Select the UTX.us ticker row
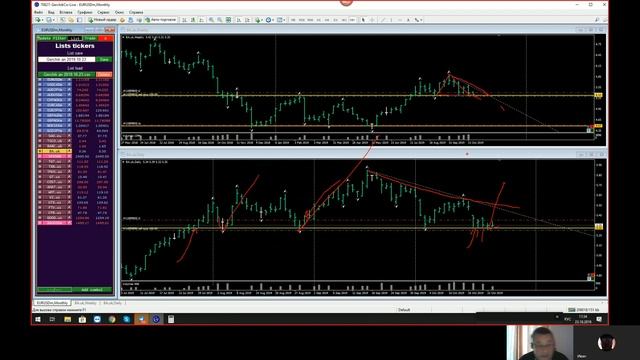Image resolution: width=640 pixels, height=360 pixels. 55,202
